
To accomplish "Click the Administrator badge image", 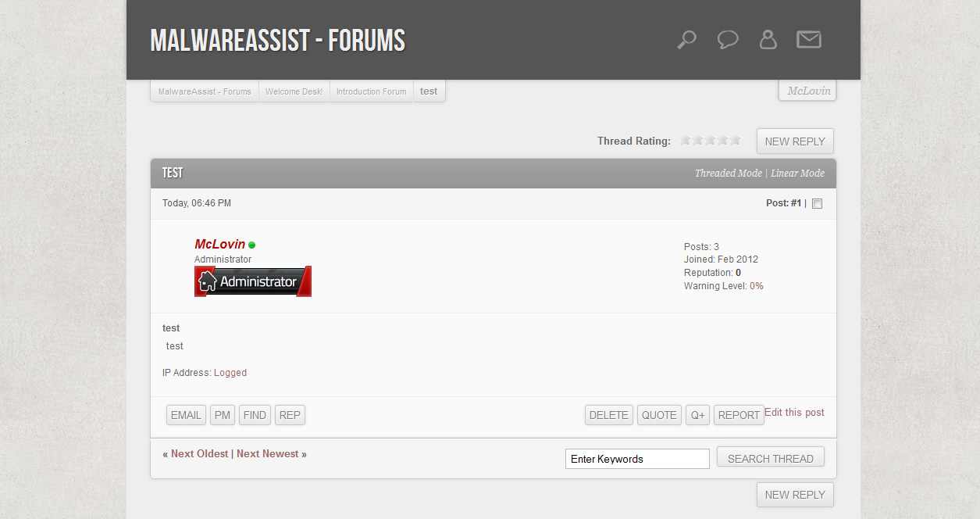I will tap(253, 281).
